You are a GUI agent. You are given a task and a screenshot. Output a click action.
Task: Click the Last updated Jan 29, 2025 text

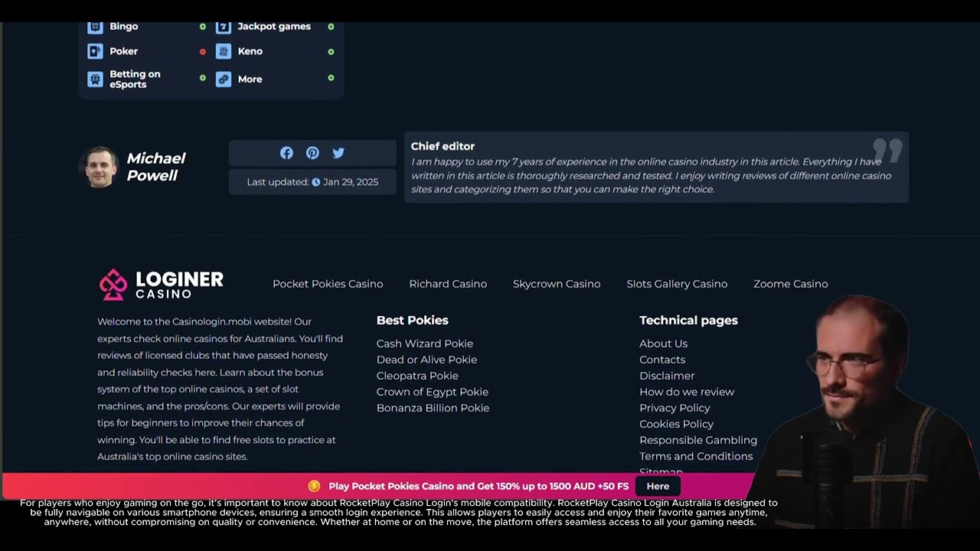[x=312, y=182]
